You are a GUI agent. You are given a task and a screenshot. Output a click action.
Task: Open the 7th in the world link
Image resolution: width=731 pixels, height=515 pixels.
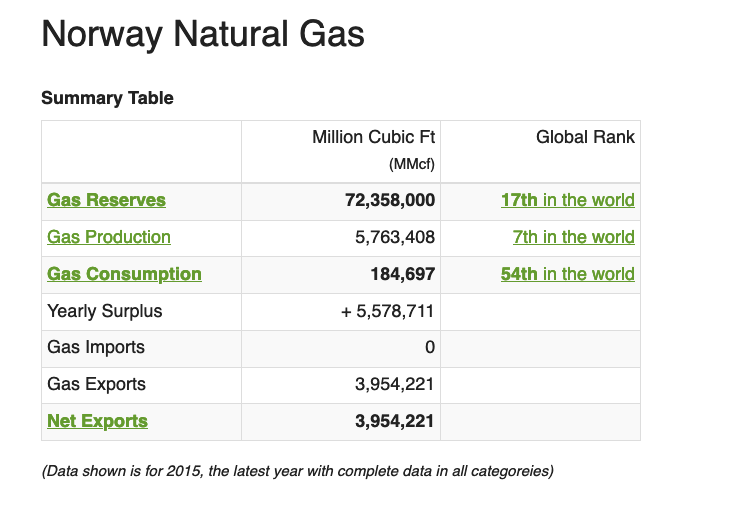(573, 237)
